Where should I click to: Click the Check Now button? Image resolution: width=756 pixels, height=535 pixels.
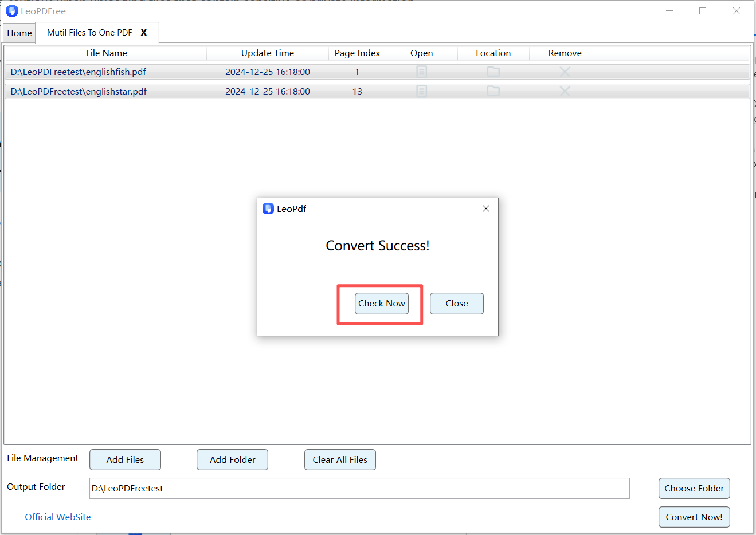381,303
